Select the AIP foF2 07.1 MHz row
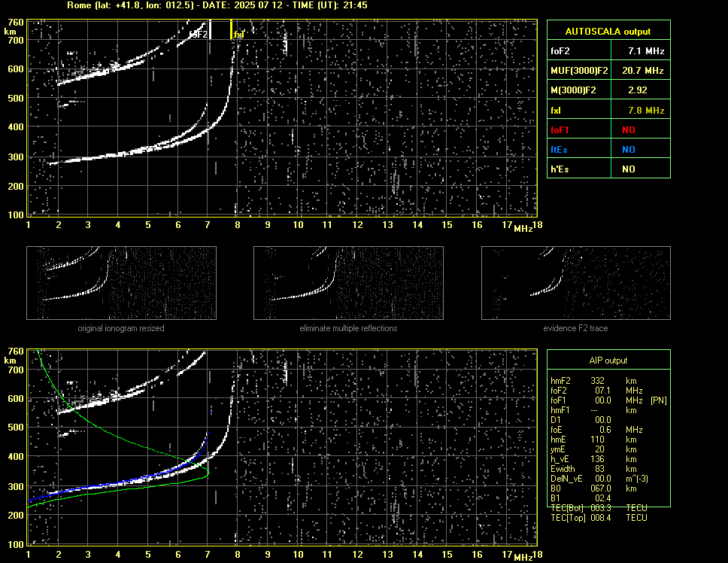This screenshot has width=728, height=563. click(596, 390)
